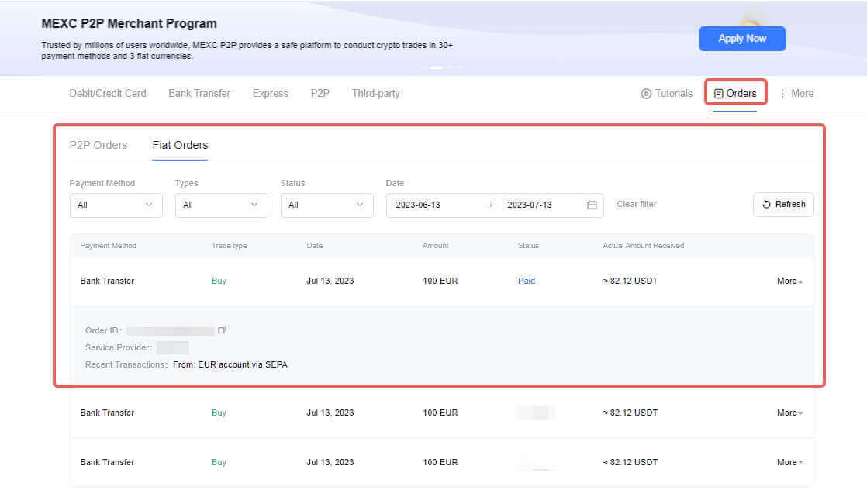The height and width of the screenshot is (504, 867).
Task: Click the Trade type column header
Action: tap(229, 245)
